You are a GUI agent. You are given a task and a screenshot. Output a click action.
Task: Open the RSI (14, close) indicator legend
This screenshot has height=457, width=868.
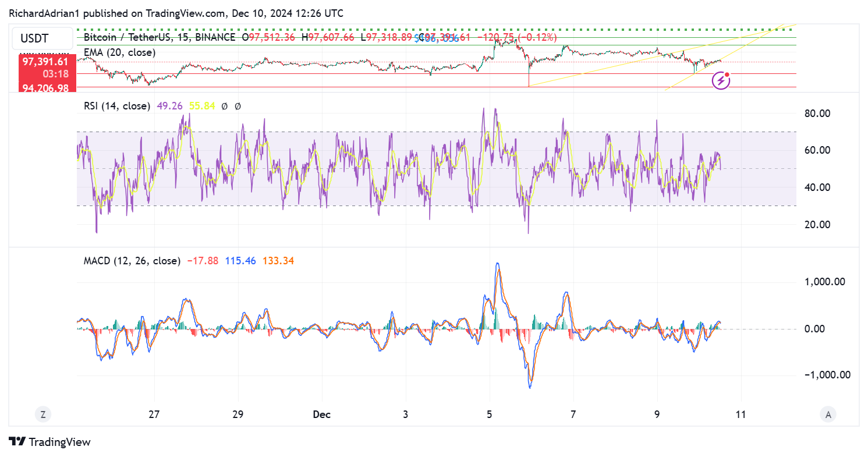coord(116,106)
